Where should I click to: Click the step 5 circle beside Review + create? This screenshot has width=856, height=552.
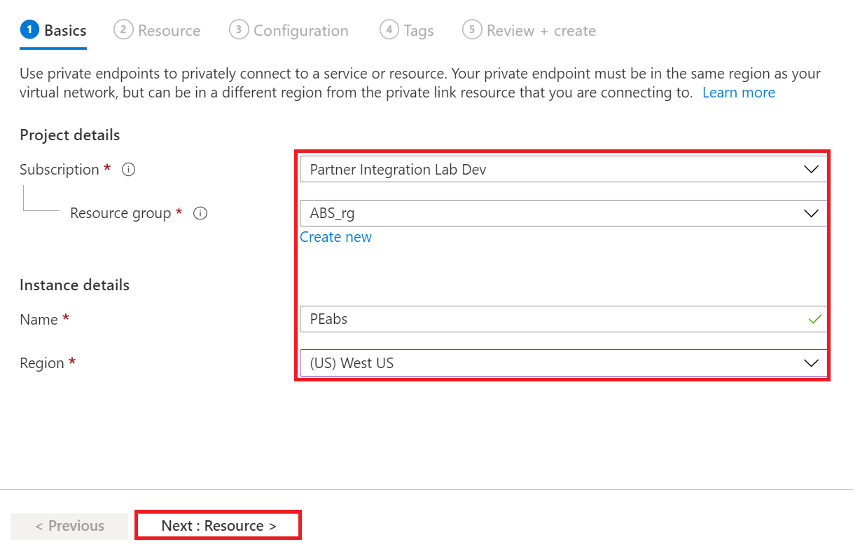click(x=472, y=30)
